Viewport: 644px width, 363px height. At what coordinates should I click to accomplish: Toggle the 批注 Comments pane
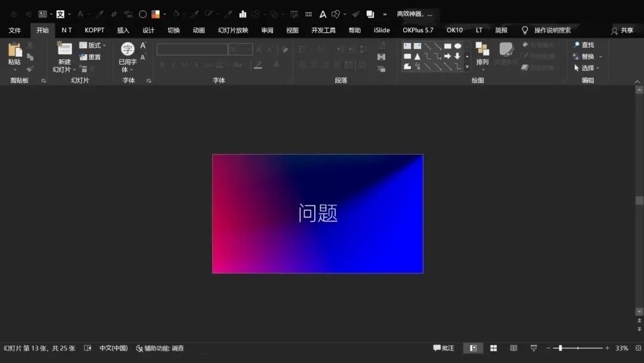pyautogui.click(x=444, y=348)
